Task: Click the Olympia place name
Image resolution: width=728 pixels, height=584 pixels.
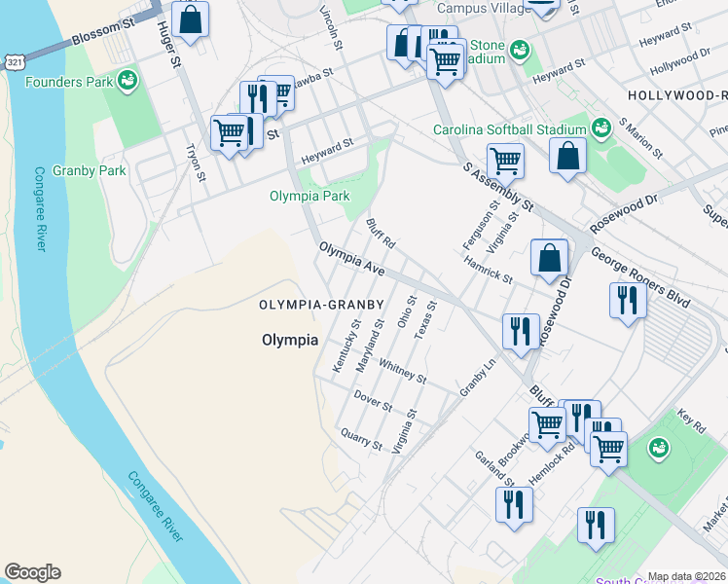Action: 290,340
